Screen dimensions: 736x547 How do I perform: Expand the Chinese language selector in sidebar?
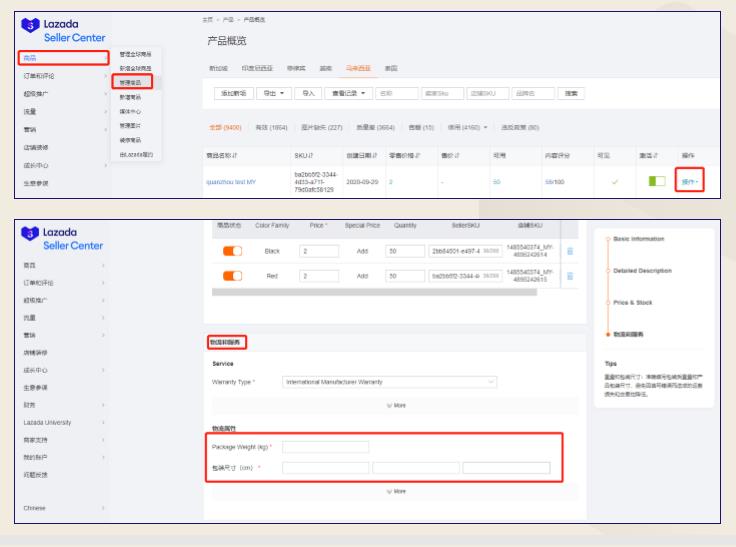(60, 508)
